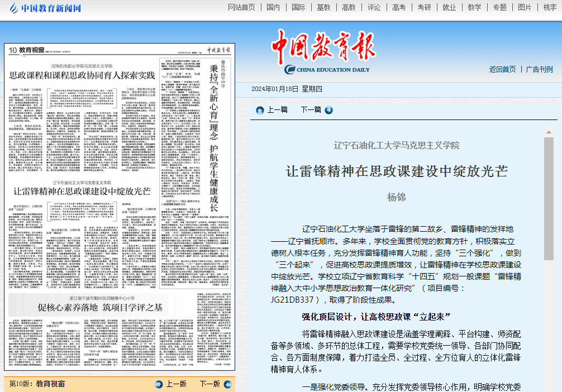Select 考研 in the top navigation
This screenshot has height=392, width=562.
coord(424,7)
